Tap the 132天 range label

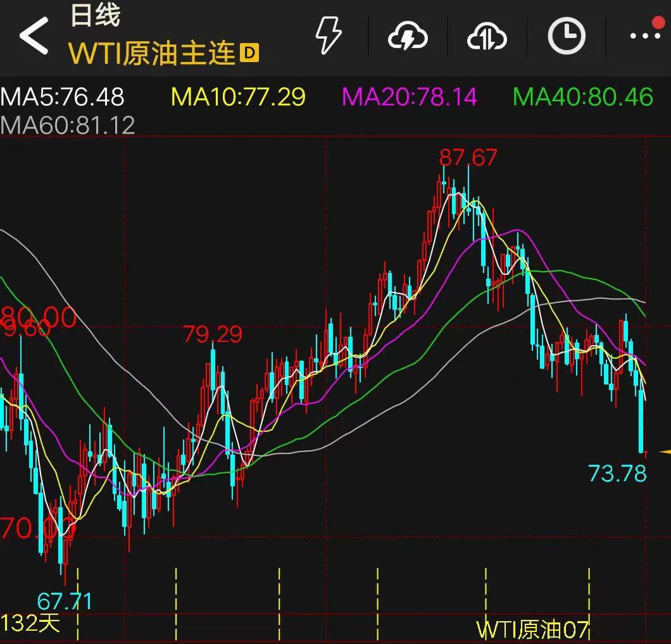click(30, 623)
